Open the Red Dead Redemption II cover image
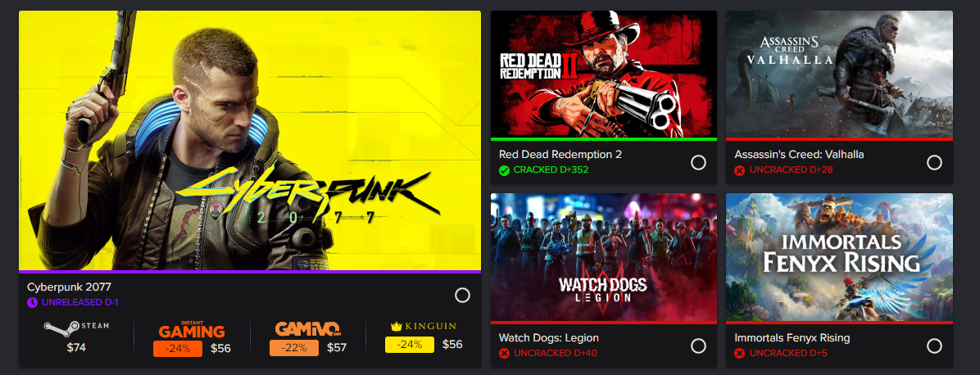This screenshot has height=375, width=980. click(x=604, y=75)
